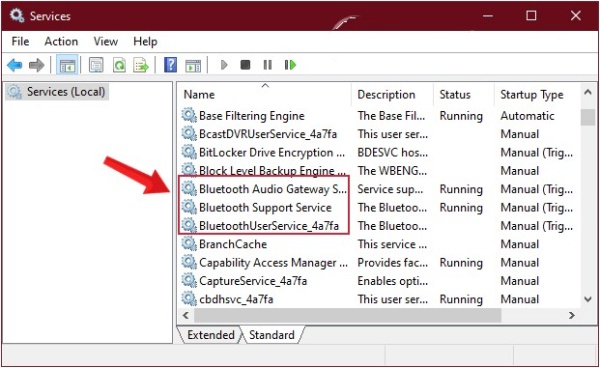600x368 pixels.
Task: Click the gear icon of CaptureService_4a7fa
Action: (x=189, y=280)
